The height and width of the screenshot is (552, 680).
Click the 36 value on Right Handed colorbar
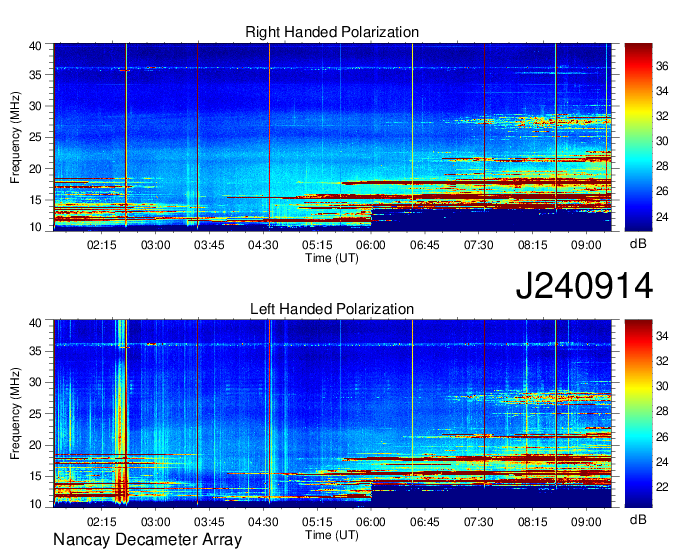[662, 66]
